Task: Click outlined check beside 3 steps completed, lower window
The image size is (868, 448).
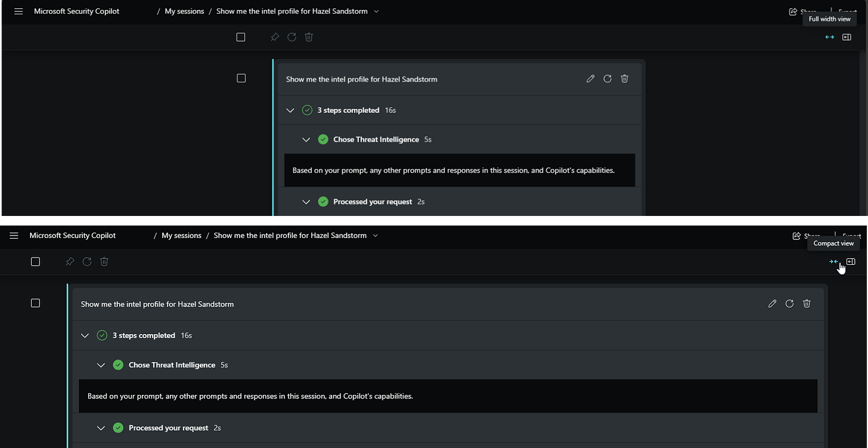Action: [x=102, y=335]
